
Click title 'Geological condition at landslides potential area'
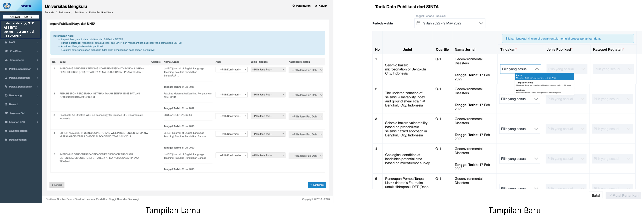pos(407,159)
